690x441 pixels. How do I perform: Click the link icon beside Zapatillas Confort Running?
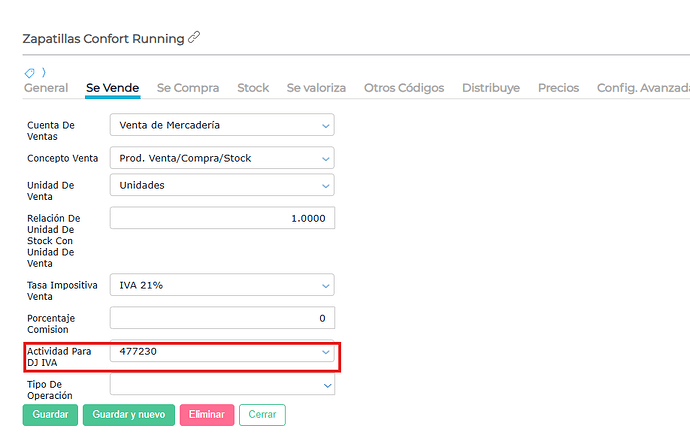click(194, 37)
